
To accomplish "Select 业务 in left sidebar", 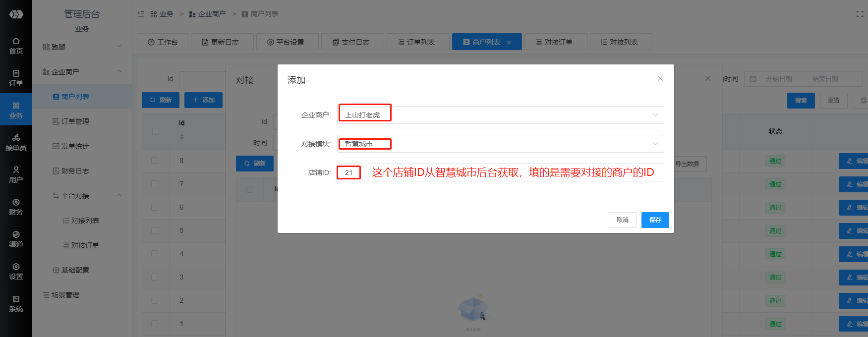I will pyautogui.click(x=16, y=110).
